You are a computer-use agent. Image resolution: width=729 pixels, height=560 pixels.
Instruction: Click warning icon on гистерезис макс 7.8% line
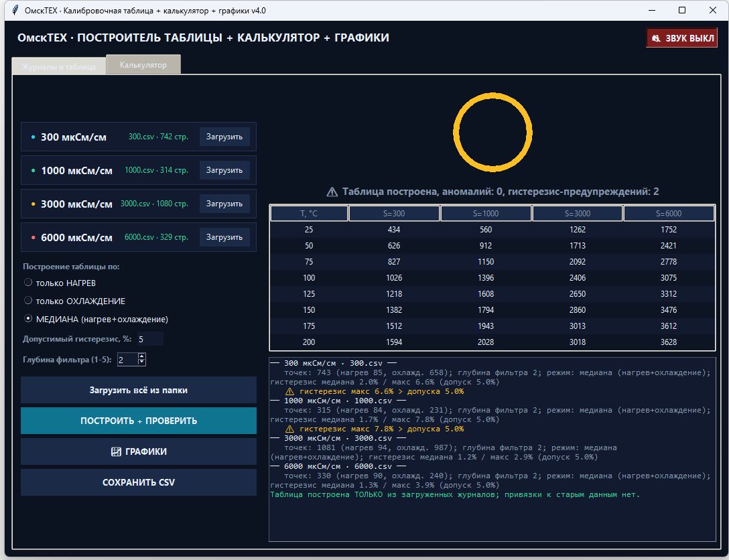click(289, 429)
